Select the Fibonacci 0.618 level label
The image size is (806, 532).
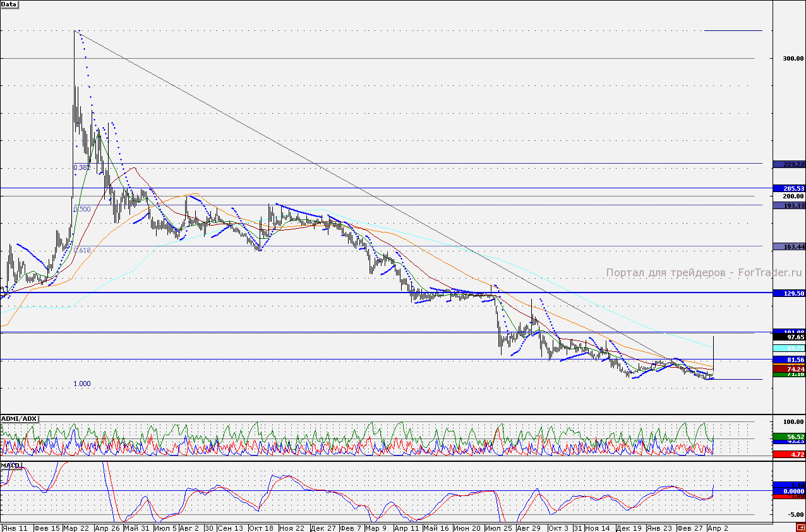[82, 250]
